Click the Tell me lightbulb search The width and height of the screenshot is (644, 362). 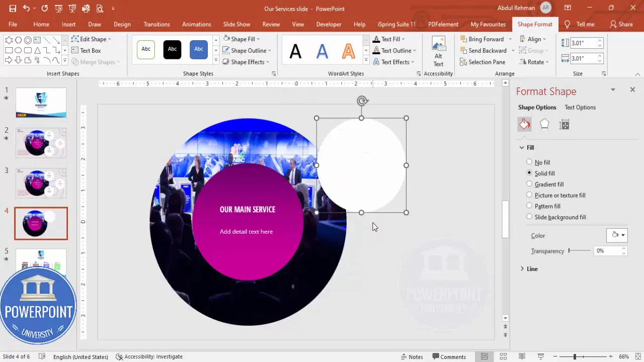tap(580, 24)
